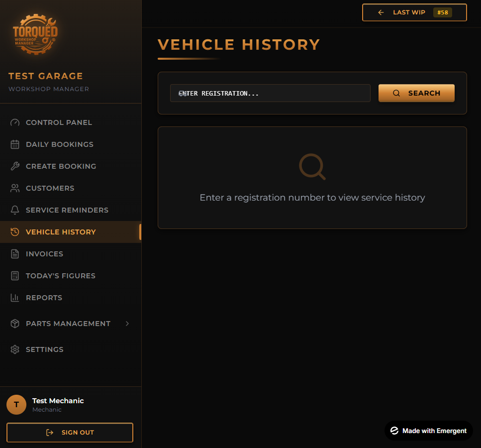Expand the Parts Management chevron arrow
Screen dimensions: 481x448
coord(127,324)
